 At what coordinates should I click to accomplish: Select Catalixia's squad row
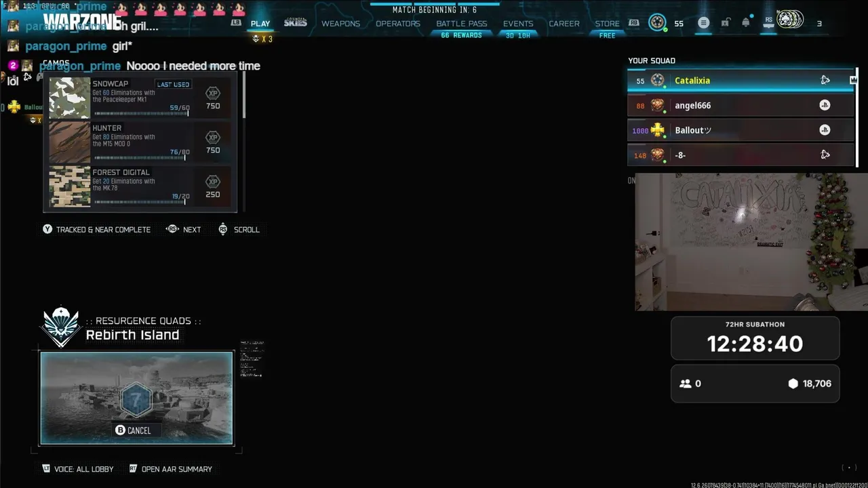741,80
